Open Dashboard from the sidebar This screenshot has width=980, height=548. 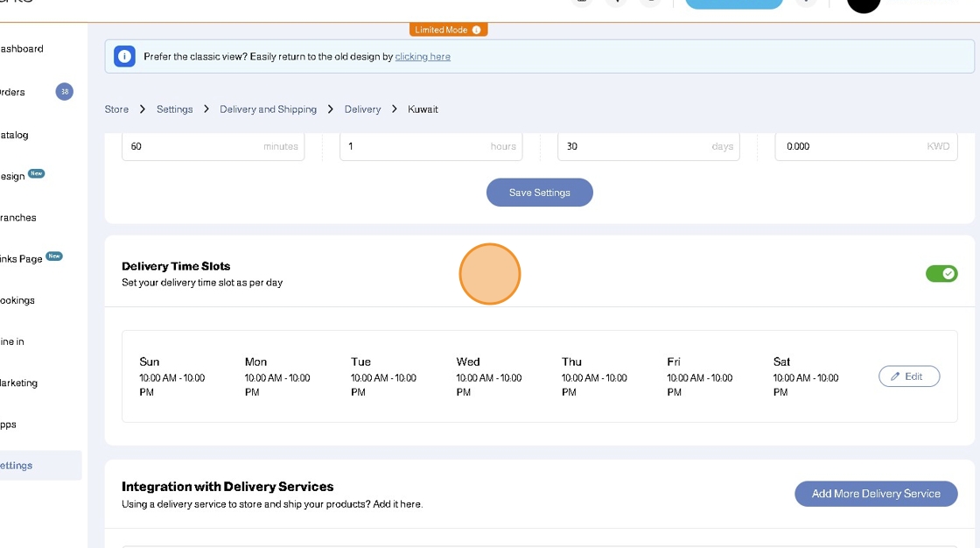click(x=22, y=49)
